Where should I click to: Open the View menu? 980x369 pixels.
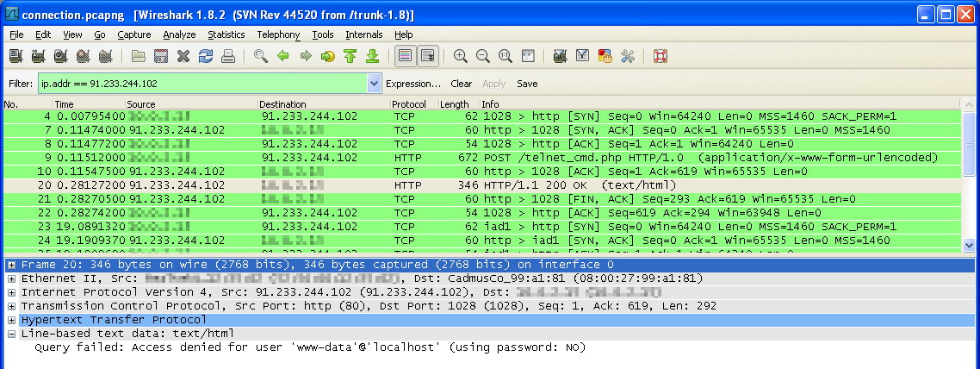72,35
